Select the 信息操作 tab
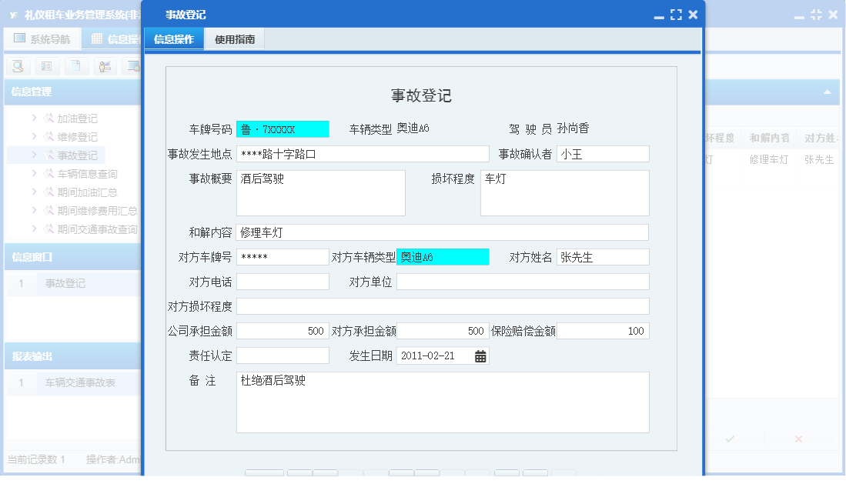 176,38
